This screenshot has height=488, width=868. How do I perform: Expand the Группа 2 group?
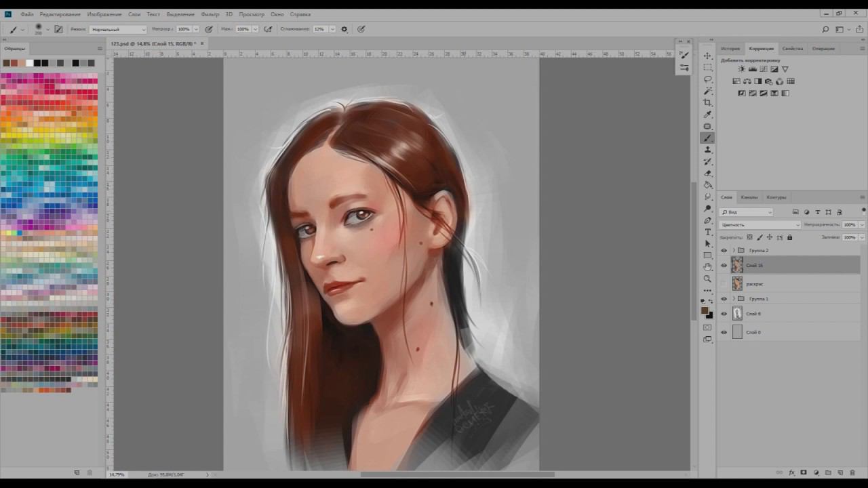pyautogui.click(x=733, y=251)
